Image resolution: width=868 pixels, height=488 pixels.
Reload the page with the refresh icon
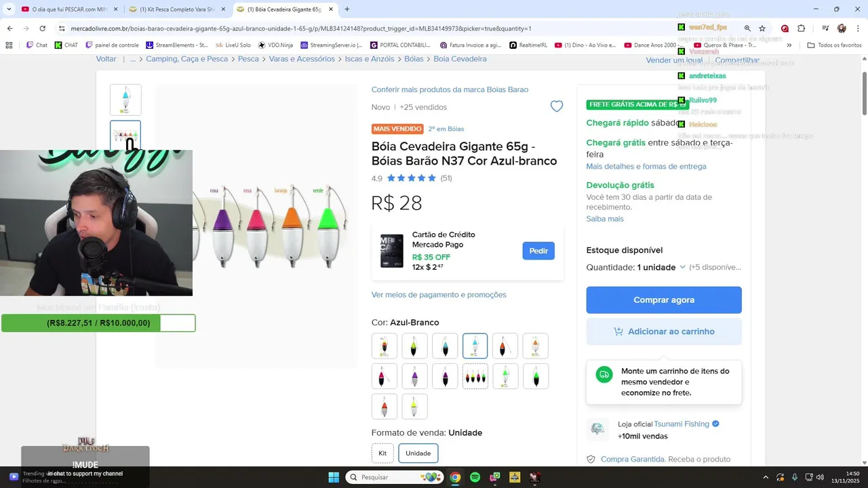click(43, 28)
